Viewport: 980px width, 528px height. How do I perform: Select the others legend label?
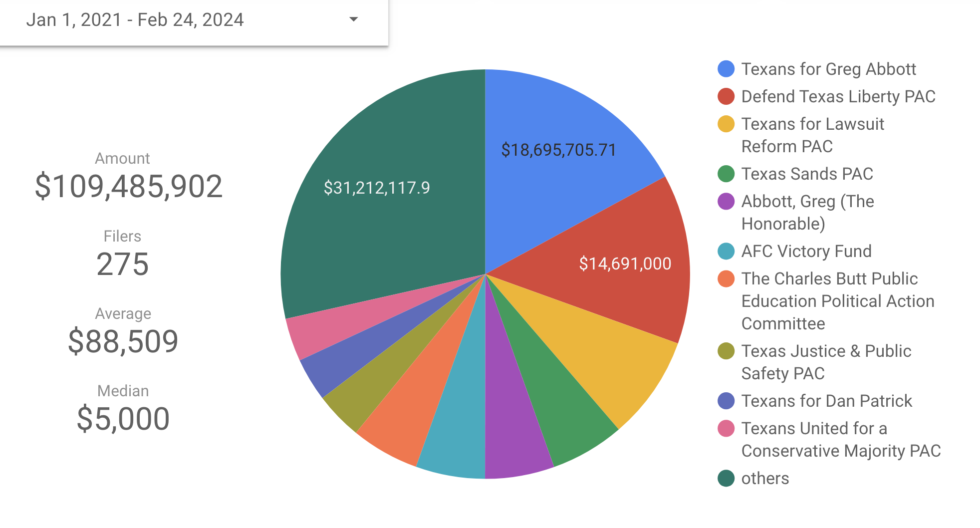point(765,478)
